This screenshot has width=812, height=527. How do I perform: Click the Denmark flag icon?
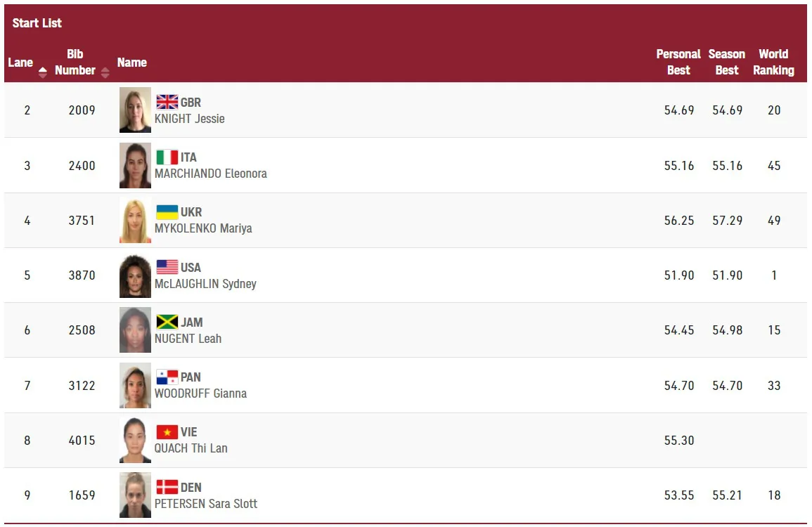167,487
